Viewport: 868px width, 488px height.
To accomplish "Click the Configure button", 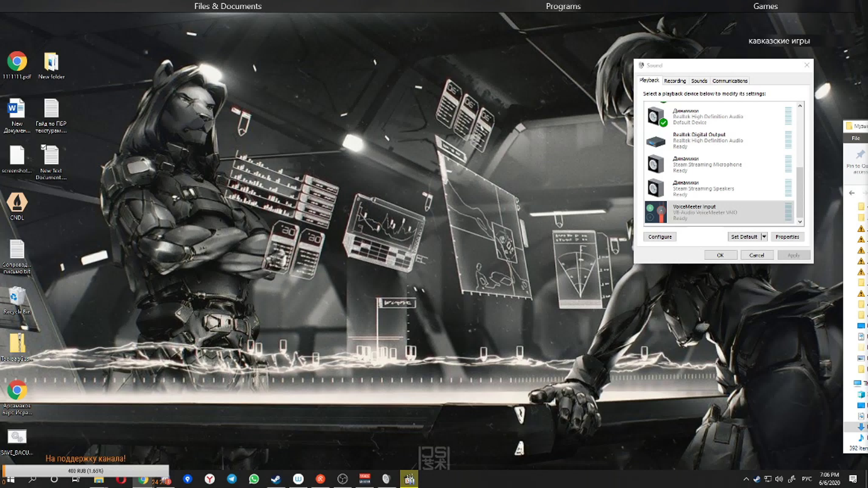I will click(x=660, y=237).
